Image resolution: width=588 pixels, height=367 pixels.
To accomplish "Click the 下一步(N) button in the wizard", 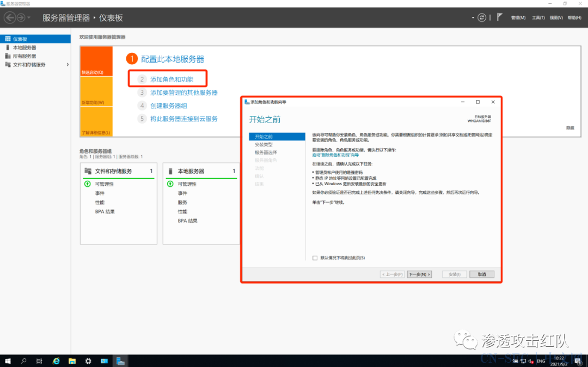I will (419, 274).
